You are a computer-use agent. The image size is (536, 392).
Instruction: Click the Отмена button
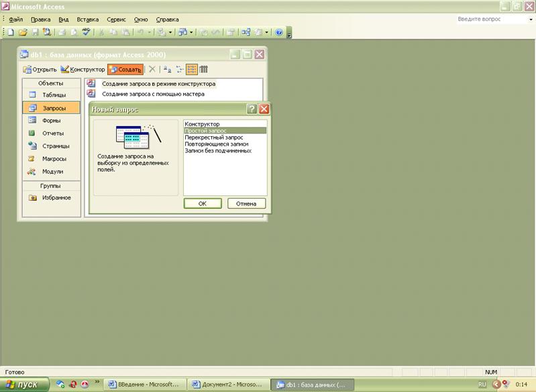246,203
